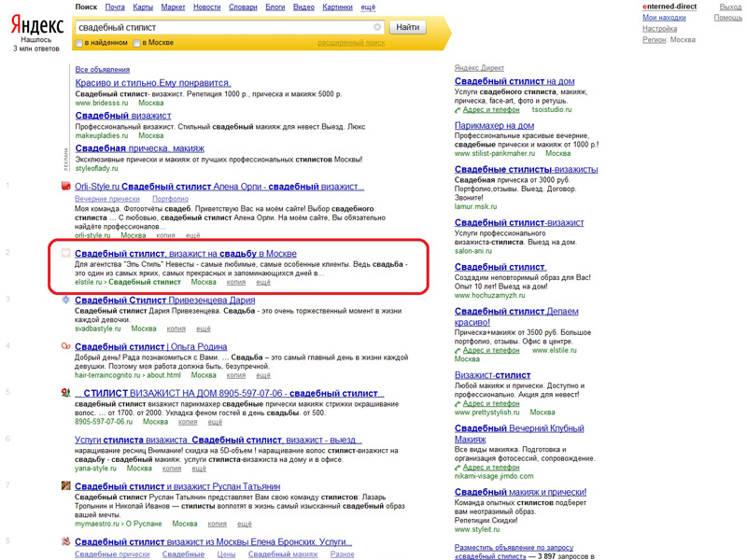Image resolution: width=747 pixels, height=560 pixels.
Task: Expand "ещё" under the Orli-Style.ru result
Action: 191,236
